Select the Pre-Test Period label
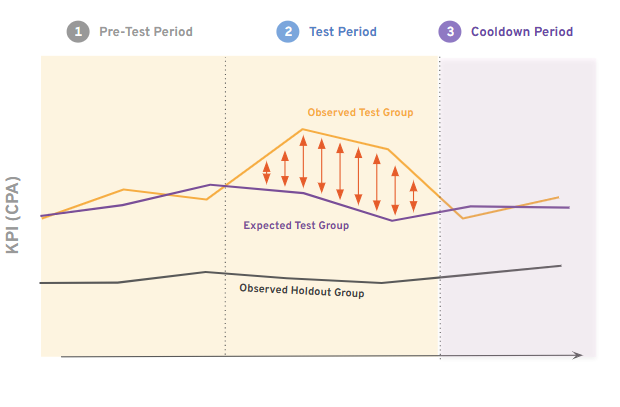 pos(145,32)
